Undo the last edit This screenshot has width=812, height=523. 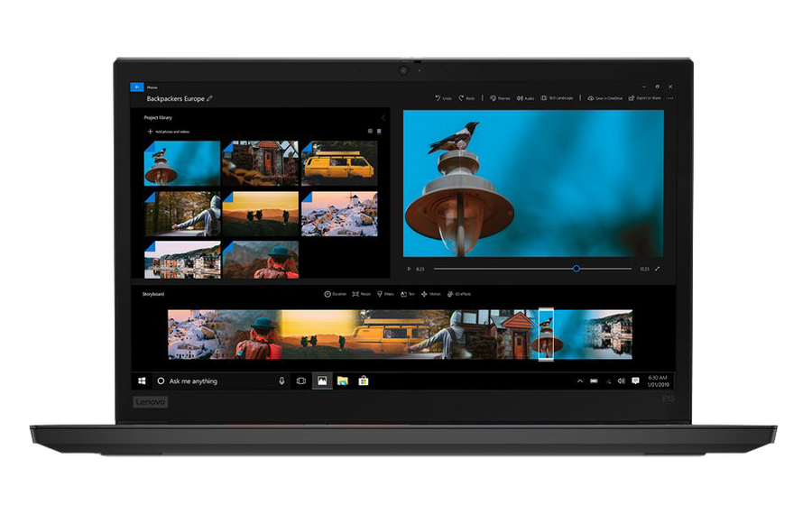point(443,98)
